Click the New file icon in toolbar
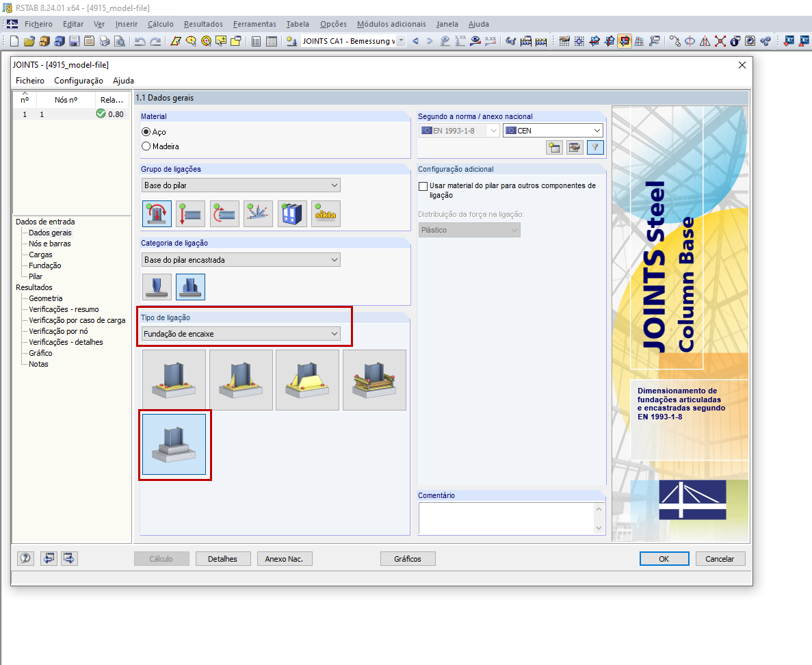This screenshot has width=812, height=665. tap(14, 41)
